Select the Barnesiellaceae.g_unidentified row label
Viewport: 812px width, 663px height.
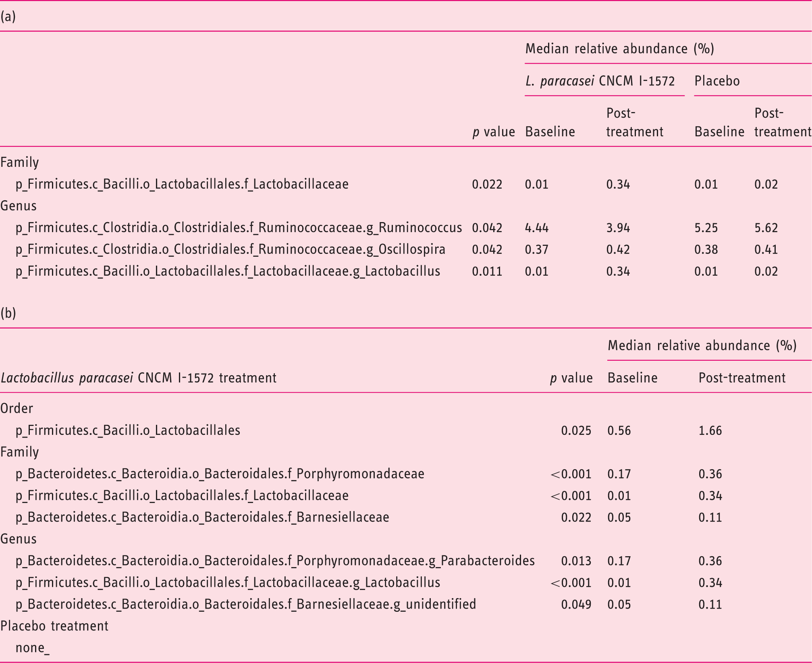click(x=246, y=604)
